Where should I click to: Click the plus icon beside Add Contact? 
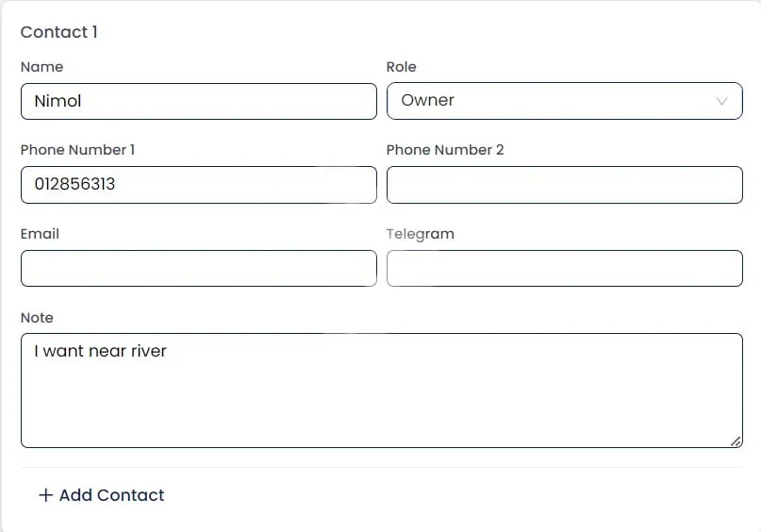(x=45, y=495)
